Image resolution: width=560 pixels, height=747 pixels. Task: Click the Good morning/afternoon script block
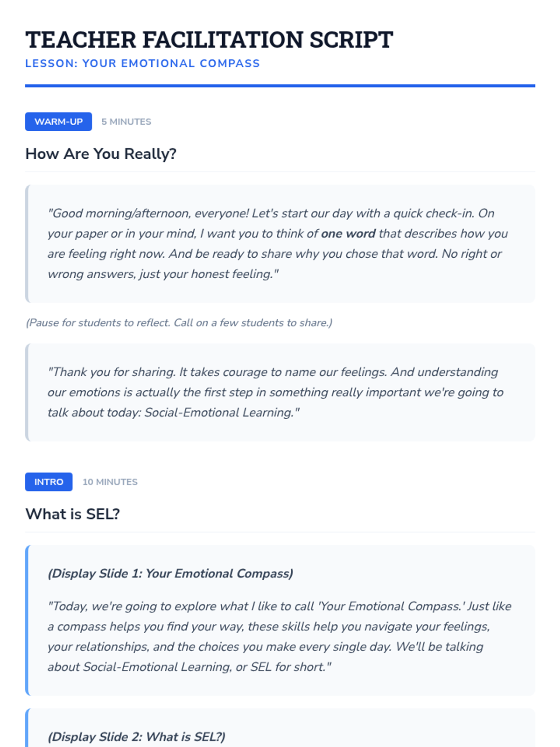(x=280, y=244)
